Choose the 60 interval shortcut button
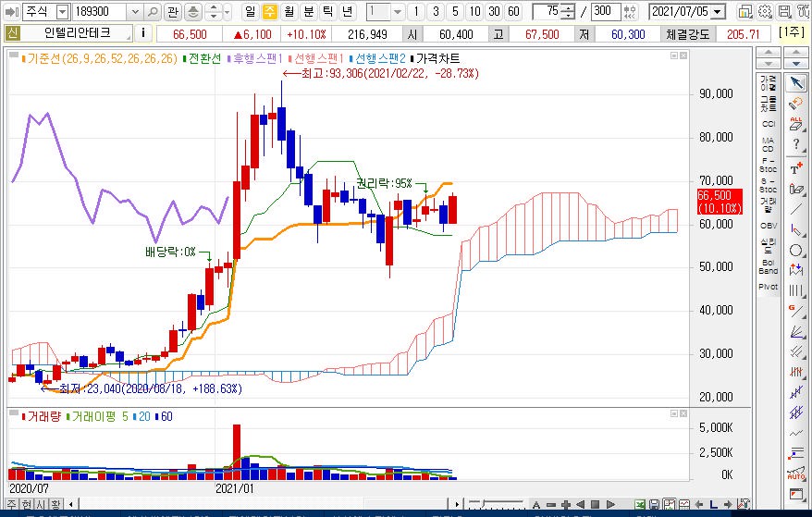This screenshot has height=517, width=812. [x=513, y=11]
